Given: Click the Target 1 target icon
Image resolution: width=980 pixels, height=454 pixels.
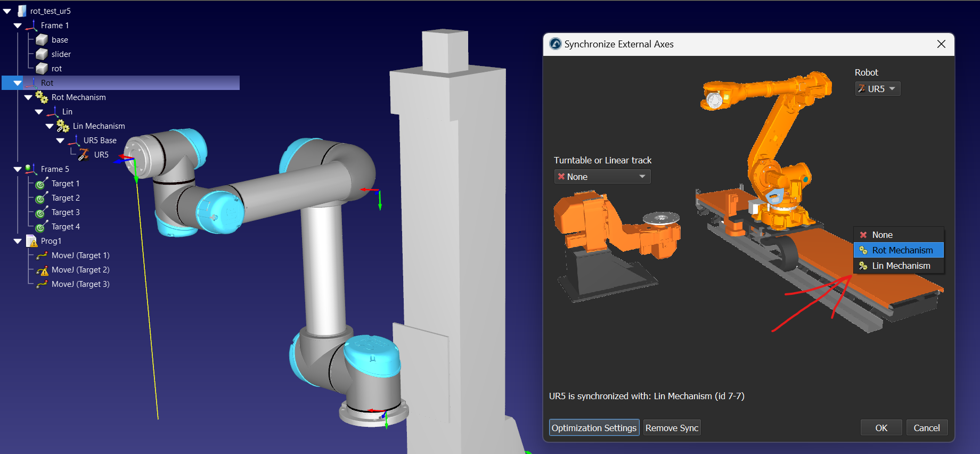Looking at the screenshot, I should click(40, 184).
